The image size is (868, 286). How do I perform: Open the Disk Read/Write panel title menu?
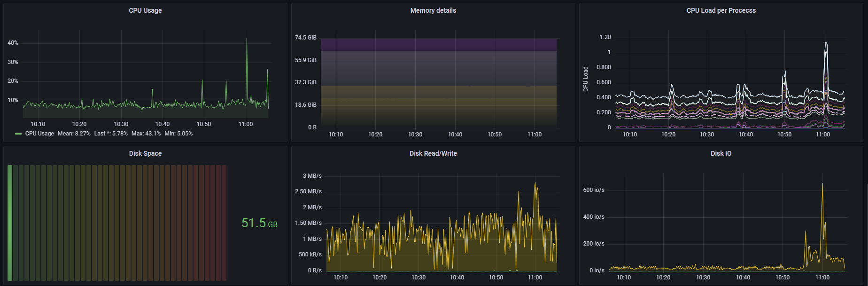click(433, 153)
